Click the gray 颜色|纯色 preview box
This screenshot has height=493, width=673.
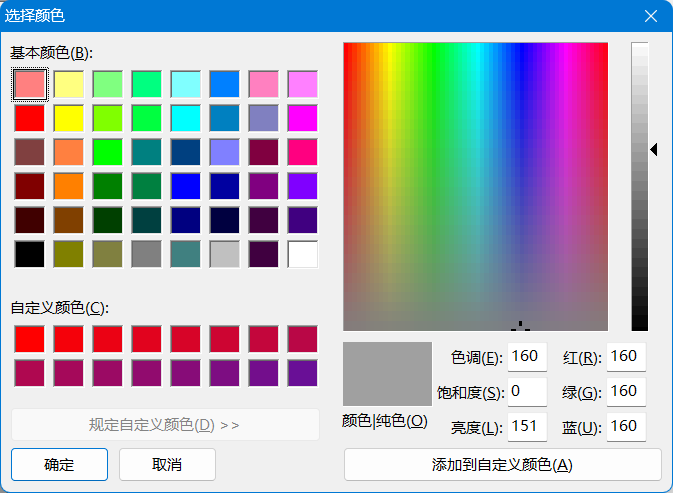(387, 374)
